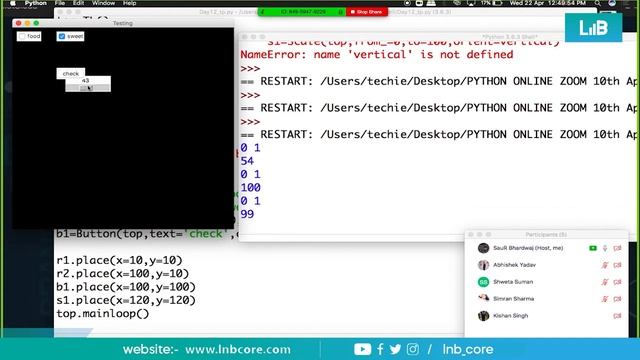Click Simran Sharma's muted microphone icon
This screenshot has width=640, height=360.
[x=605, y=299]
